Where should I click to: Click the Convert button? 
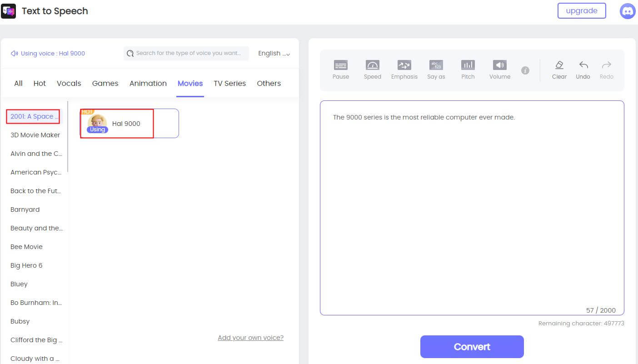point(472,347)
